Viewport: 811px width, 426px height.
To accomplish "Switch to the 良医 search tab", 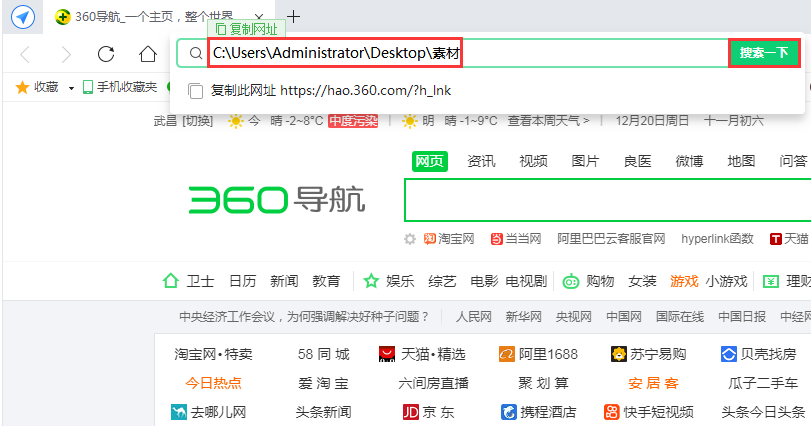I will pyautogui.click(x=637, y=161).
